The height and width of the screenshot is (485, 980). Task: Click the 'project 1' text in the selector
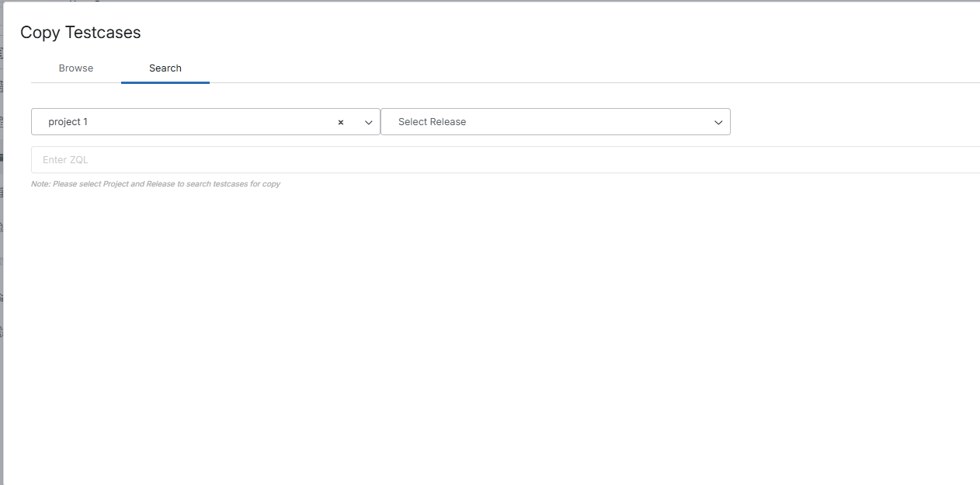point(68,122)
